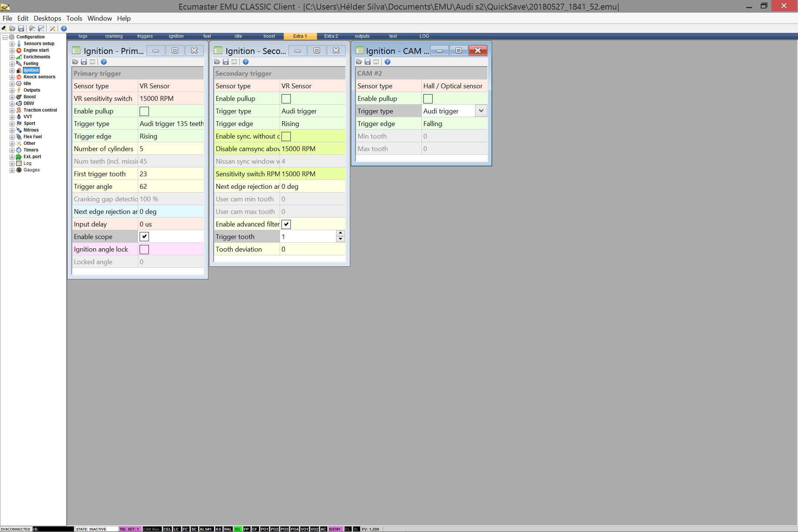Click the main toolbar open folder icon
The width and height of the screenshot is (798, 532).
[12, 28]
